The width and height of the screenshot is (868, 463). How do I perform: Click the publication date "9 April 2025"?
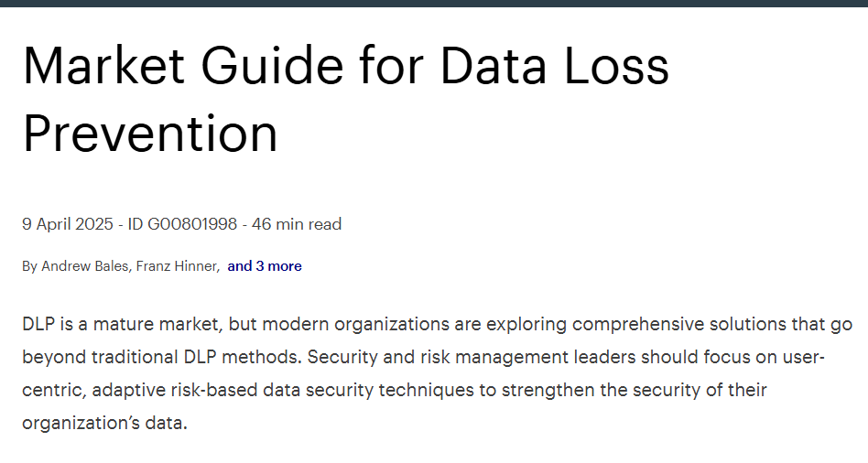pos(67,224)
